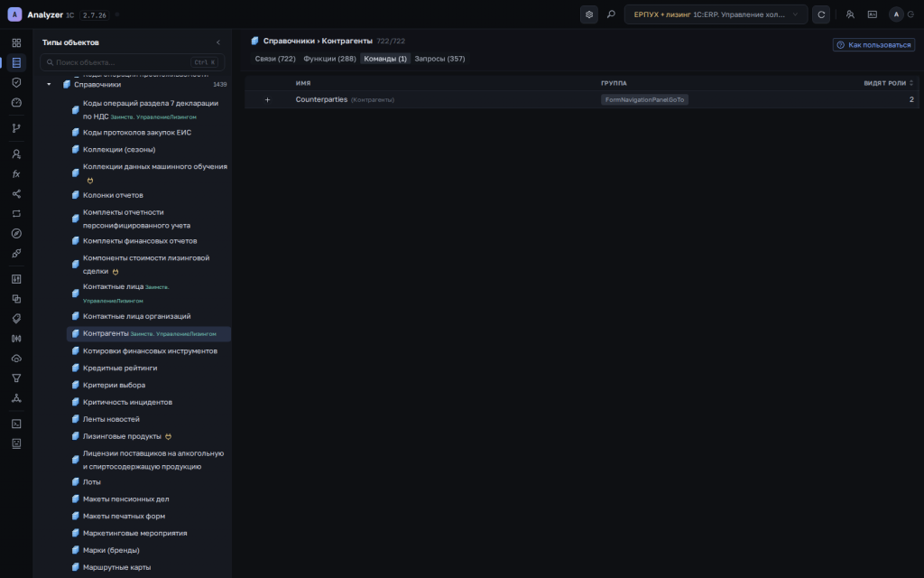Select Маркетинговые мероприятия in the tree
924x578 pixels.
(x=135, y=533)
